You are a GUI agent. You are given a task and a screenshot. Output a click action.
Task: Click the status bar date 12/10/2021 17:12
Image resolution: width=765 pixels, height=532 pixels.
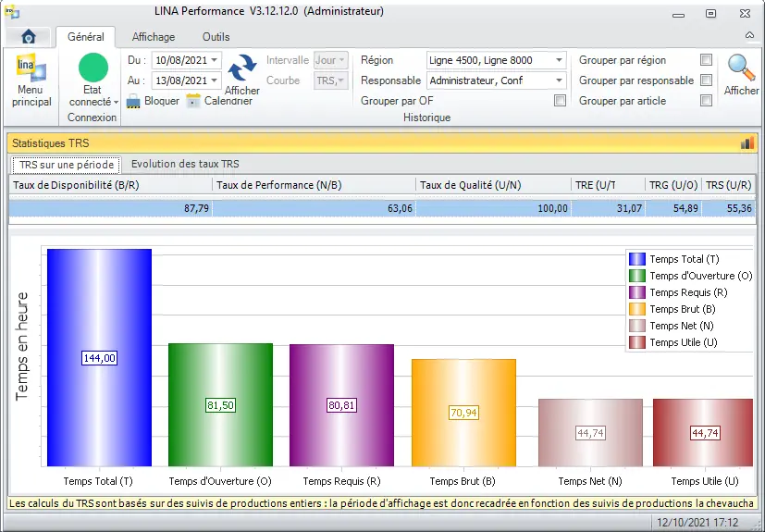click(697, 523)
